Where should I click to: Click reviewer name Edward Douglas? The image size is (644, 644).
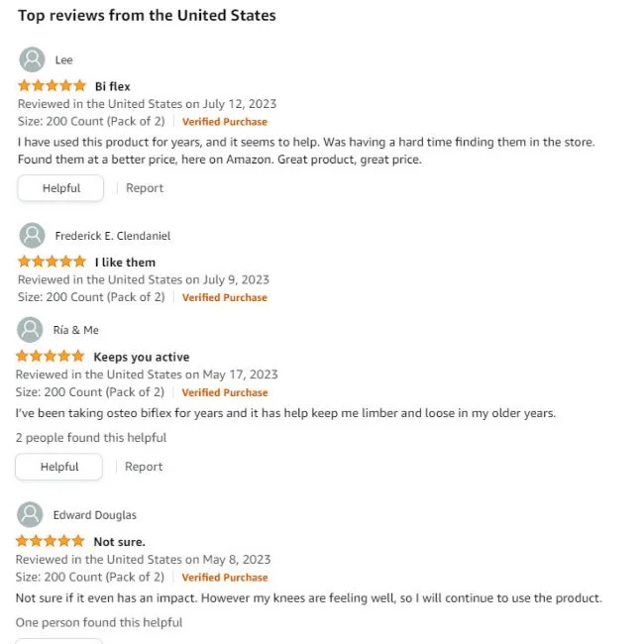pyautogui.click(x=95, y=515)
